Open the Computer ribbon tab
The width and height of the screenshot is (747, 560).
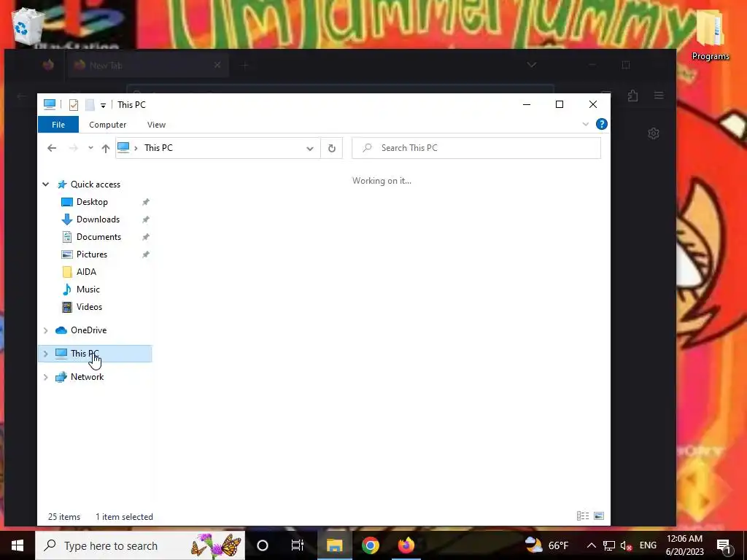[108, 124]
